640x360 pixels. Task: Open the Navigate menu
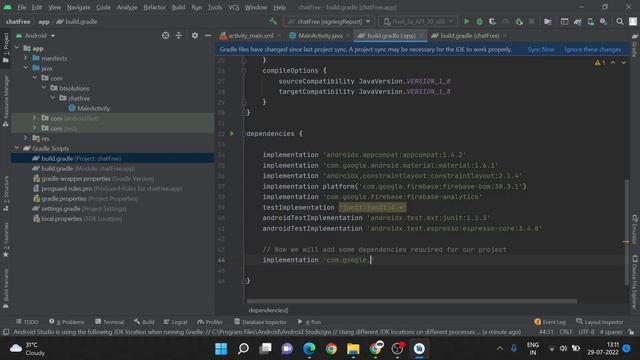[78, 7]
